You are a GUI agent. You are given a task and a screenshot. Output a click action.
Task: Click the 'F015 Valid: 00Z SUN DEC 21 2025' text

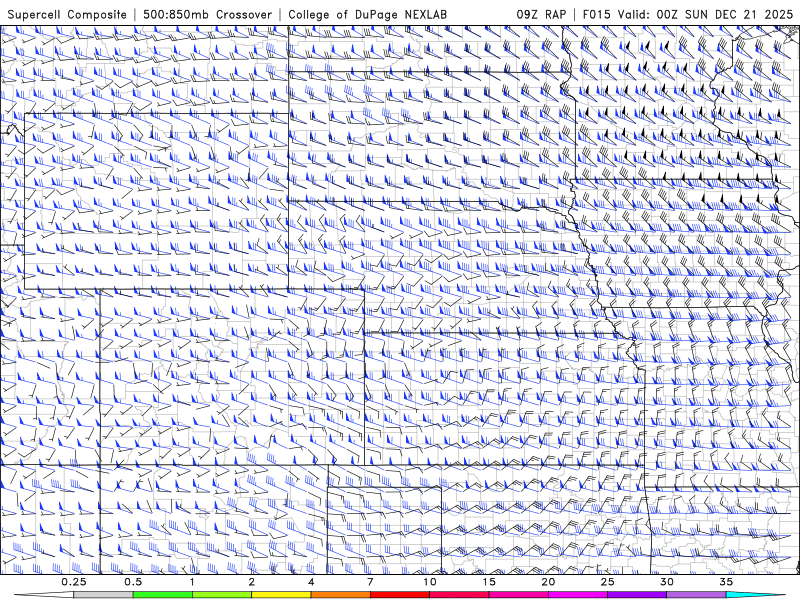tap(687, 14)
